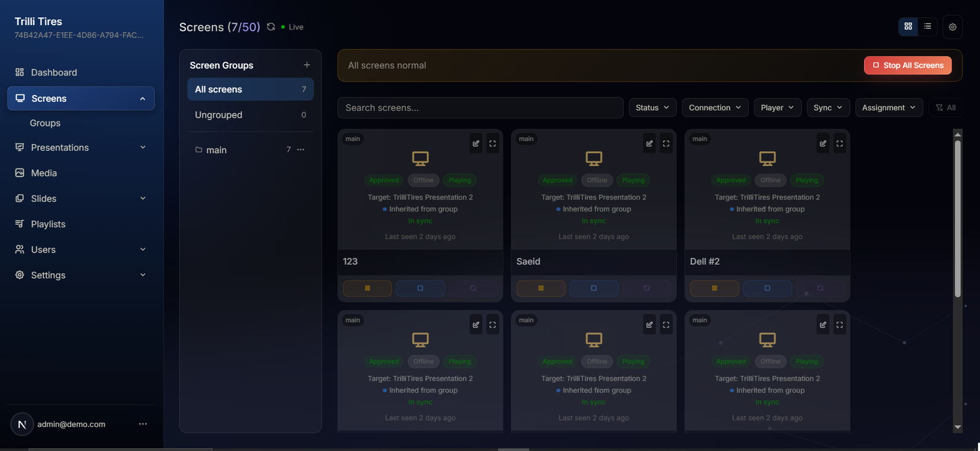980x451 pixels.
Task: Click into the Search screens field
Action: [480, 108]
